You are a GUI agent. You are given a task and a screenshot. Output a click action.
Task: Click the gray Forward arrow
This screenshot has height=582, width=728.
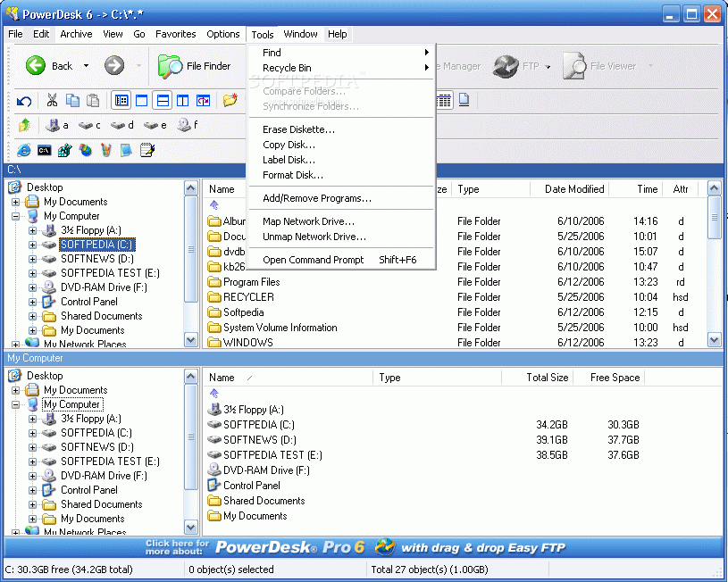[114, 66]
